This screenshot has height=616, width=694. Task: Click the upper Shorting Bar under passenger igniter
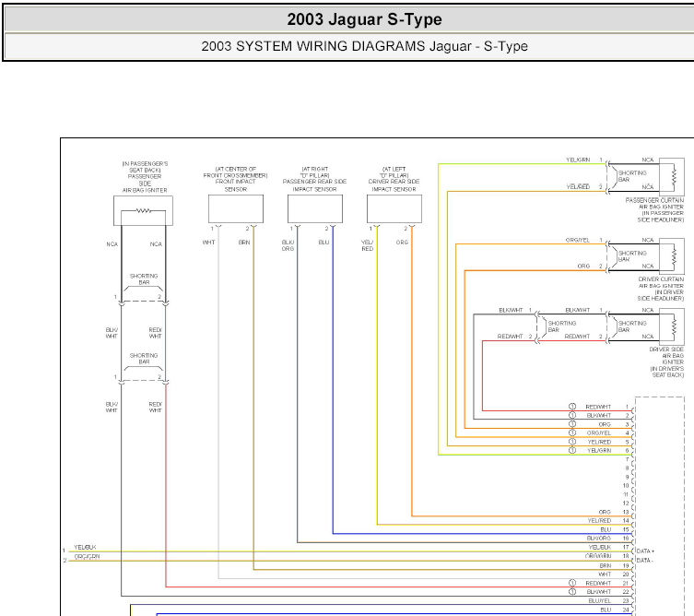tap(144, 279)
